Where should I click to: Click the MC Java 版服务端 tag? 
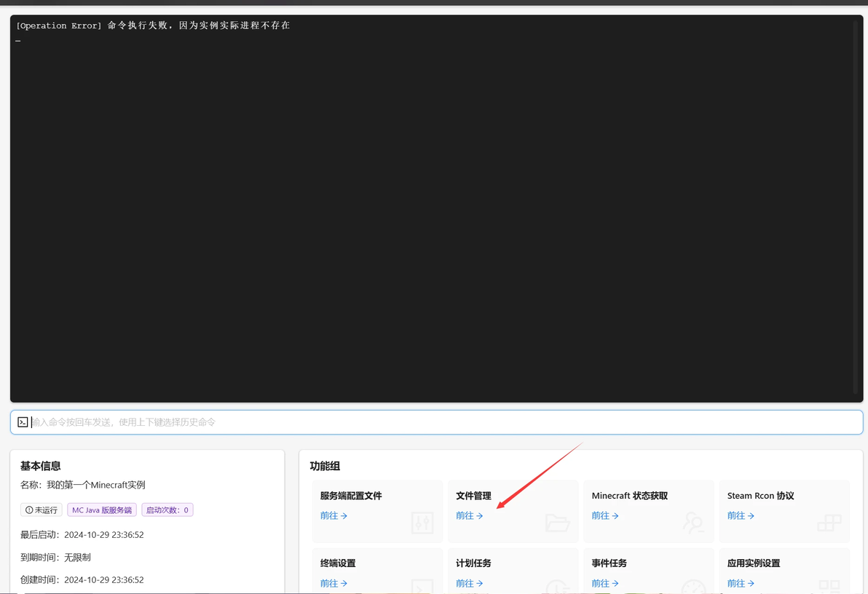102,510
